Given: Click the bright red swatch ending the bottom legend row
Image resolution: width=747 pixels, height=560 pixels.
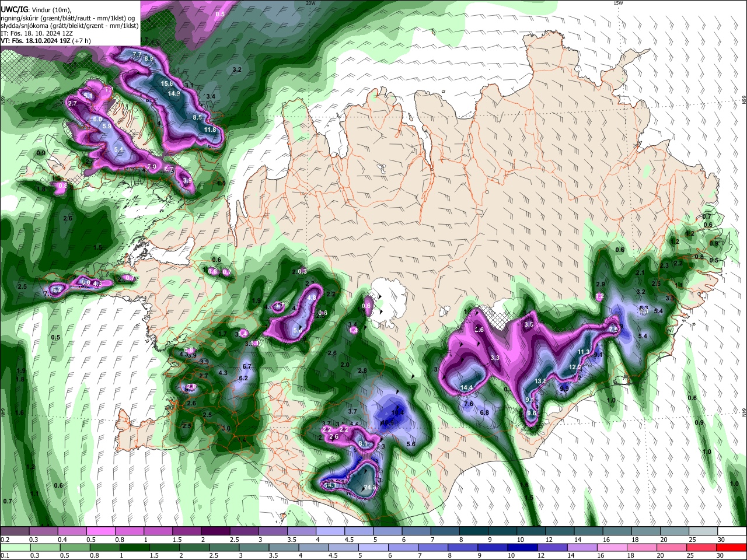Looking at the screenshot, I should click(732, 547).
